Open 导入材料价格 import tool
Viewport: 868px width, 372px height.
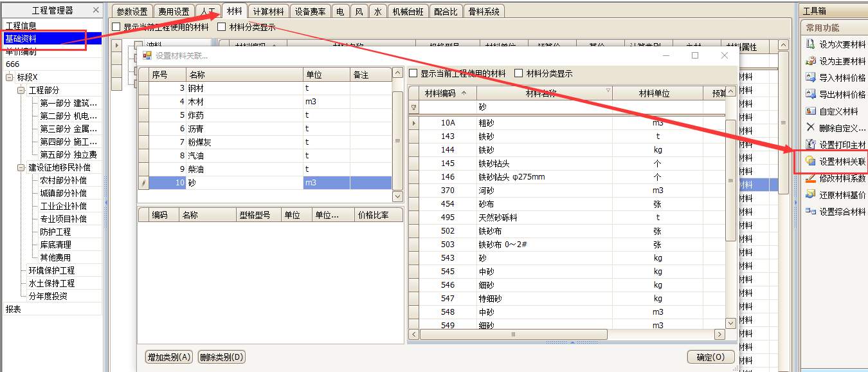pyautogui.click(x=811, y=77)
